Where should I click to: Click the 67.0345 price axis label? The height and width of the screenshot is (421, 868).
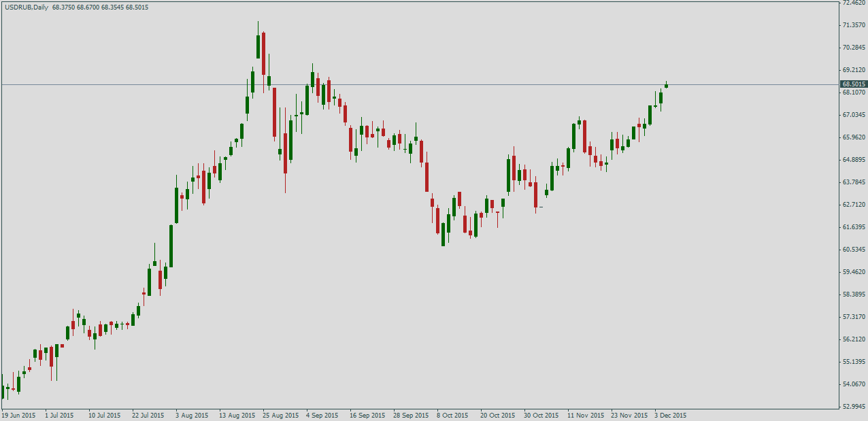point(853,115)
